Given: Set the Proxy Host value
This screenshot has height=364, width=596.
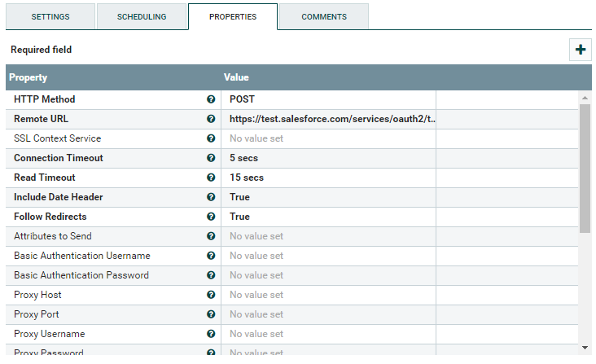Looking at the screenshot, I should pyautogui.click(x=328, y=295).
